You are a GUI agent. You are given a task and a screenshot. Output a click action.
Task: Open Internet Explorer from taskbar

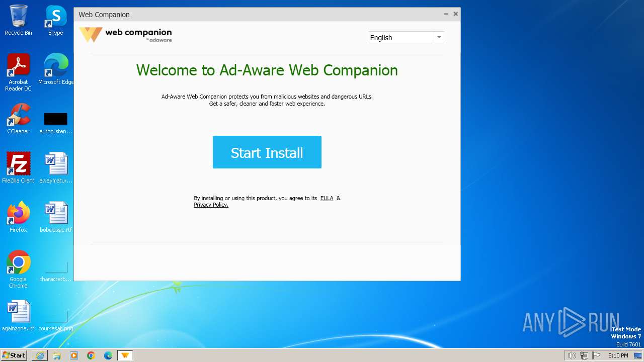tap(40, 355)
